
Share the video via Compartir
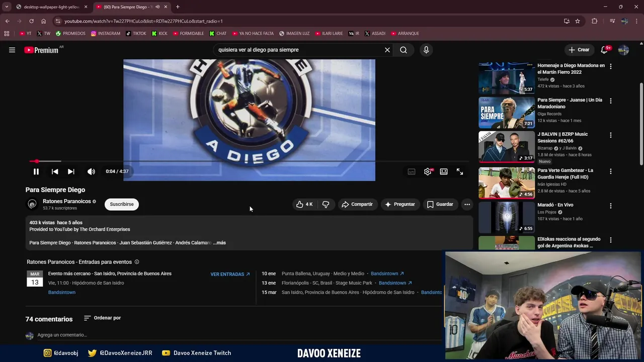[x=357, y=204]
